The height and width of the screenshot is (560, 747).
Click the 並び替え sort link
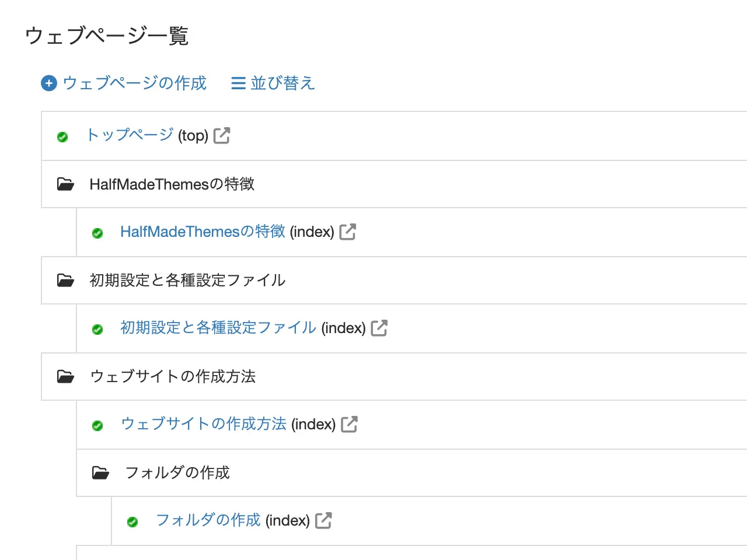click(x=282, y=83)
